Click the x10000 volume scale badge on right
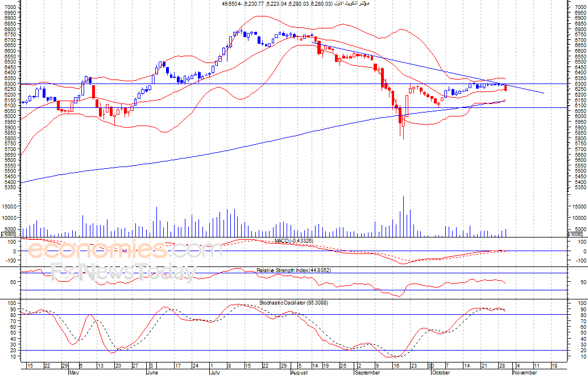Image resolution: width=588 pixels, height=375 pixels. point(575,235)
